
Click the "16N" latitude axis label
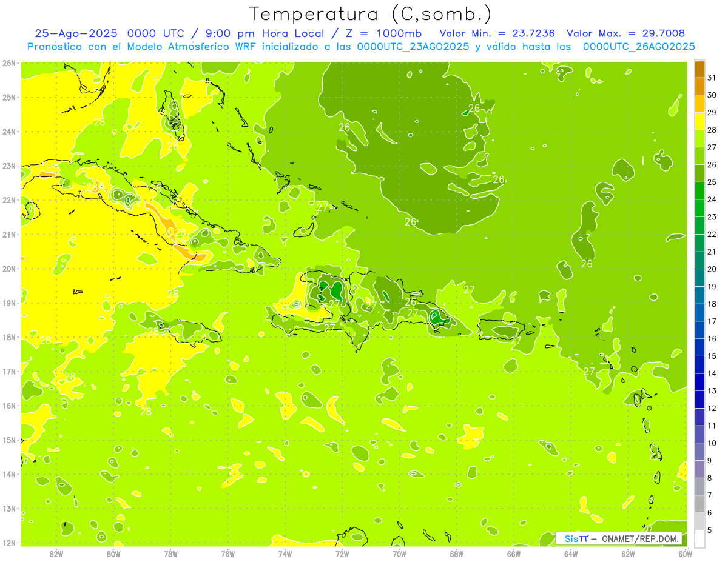click(x=8, y=406)
